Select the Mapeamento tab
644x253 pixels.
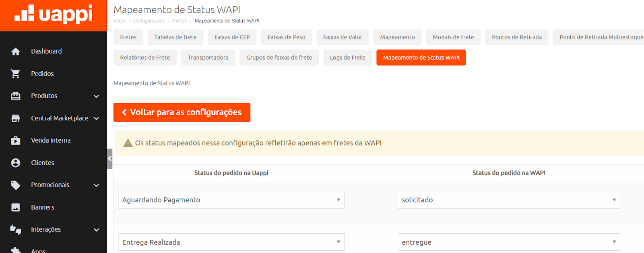397,37
